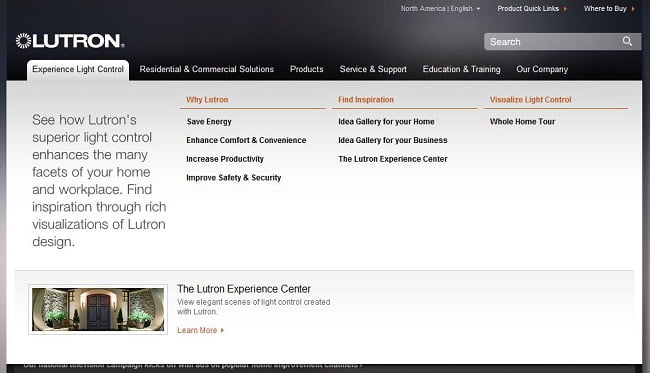Open Idea Gallery for your Home
Viewport: 650px width, 373px height.
[x=386, y=122]
